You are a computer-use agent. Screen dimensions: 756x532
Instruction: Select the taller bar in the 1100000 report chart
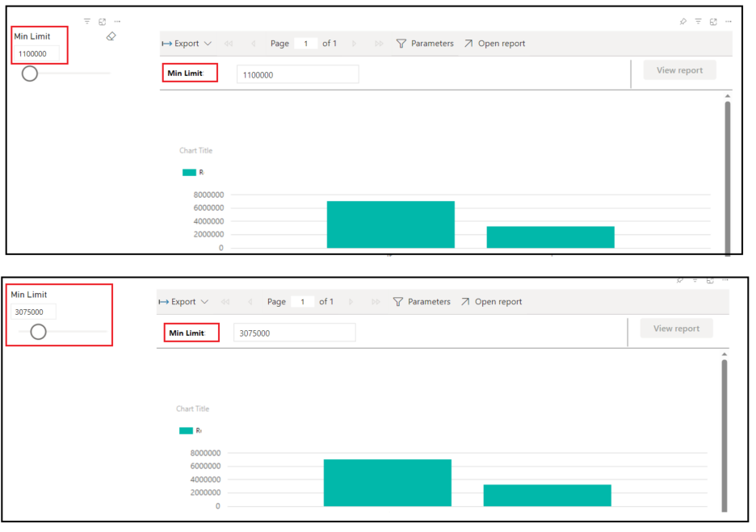[391, 224]
